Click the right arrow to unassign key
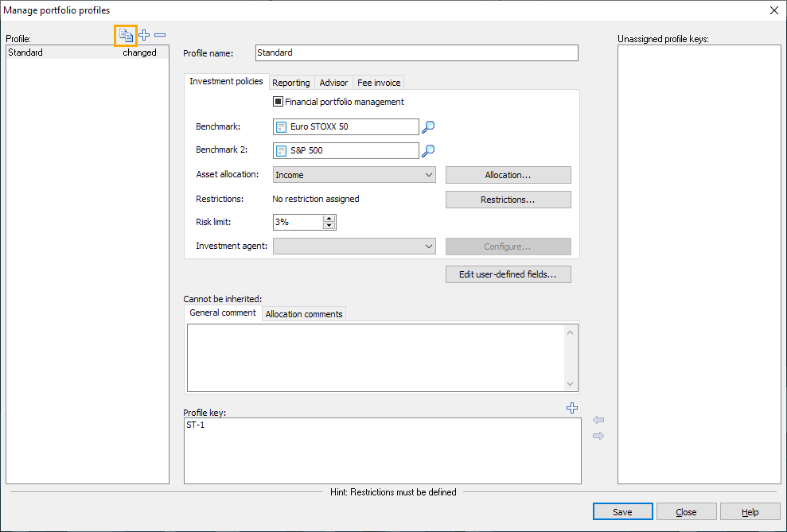This screenshot has height=532, width=787. (598, 436)
